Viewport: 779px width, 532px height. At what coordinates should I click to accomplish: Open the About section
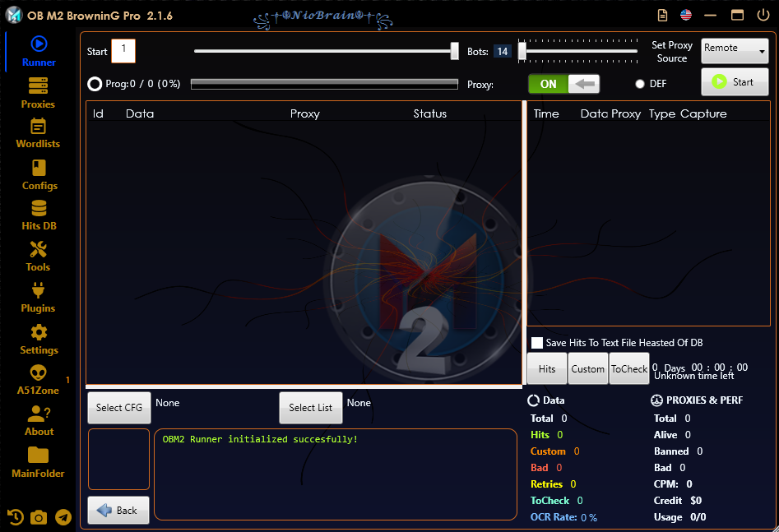(39, 421)
